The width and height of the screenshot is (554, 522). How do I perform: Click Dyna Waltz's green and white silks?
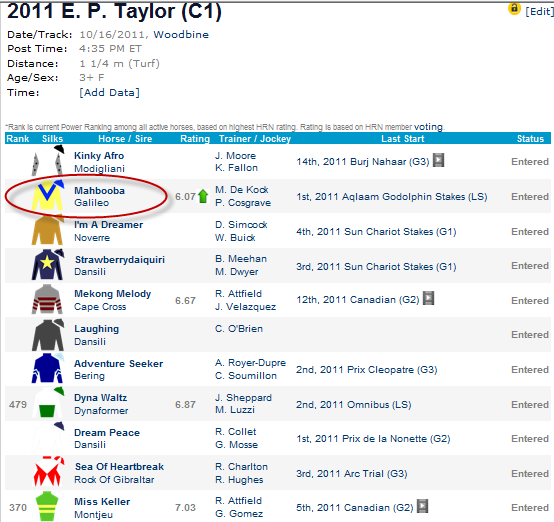48,402
